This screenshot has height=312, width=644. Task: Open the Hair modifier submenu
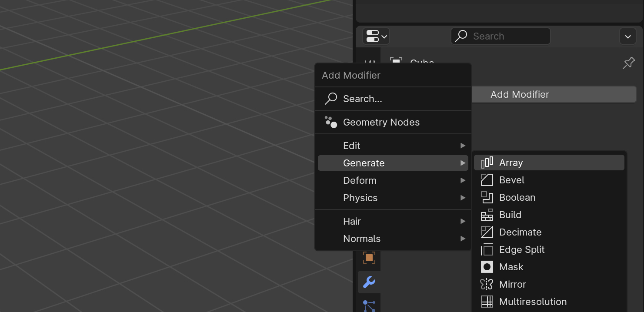[x=393, y=221]
